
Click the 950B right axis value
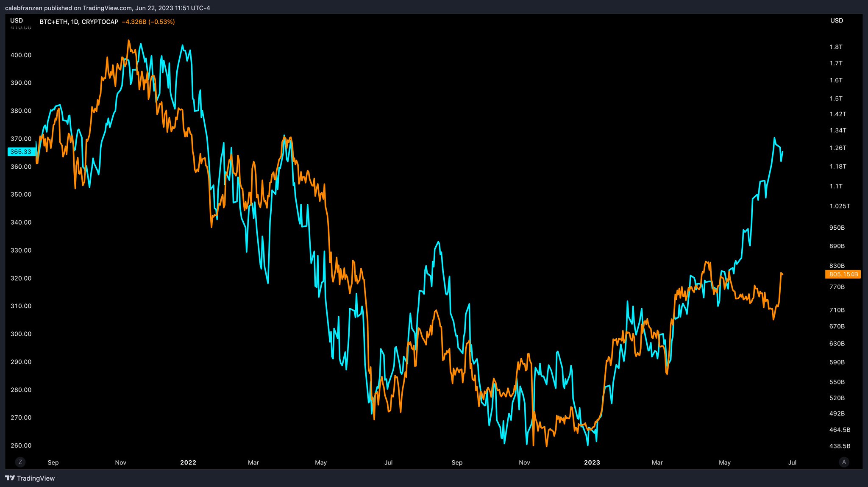(837, 228)
